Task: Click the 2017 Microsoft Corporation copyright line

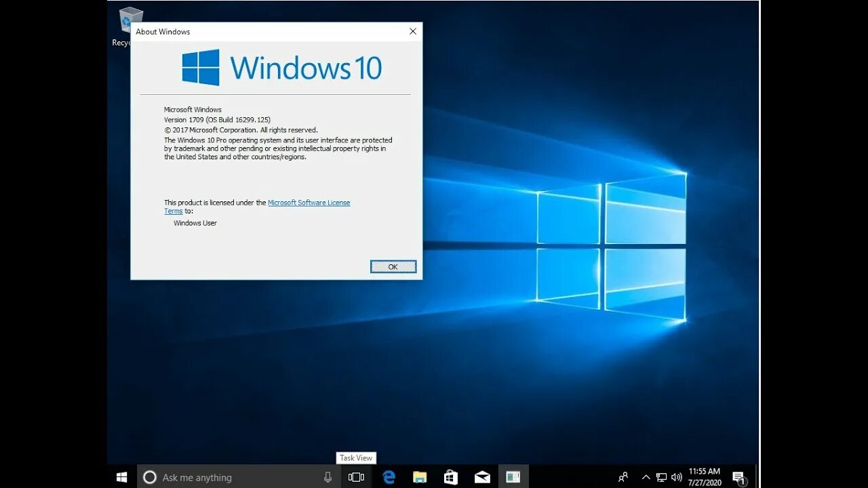Action: 241,130
